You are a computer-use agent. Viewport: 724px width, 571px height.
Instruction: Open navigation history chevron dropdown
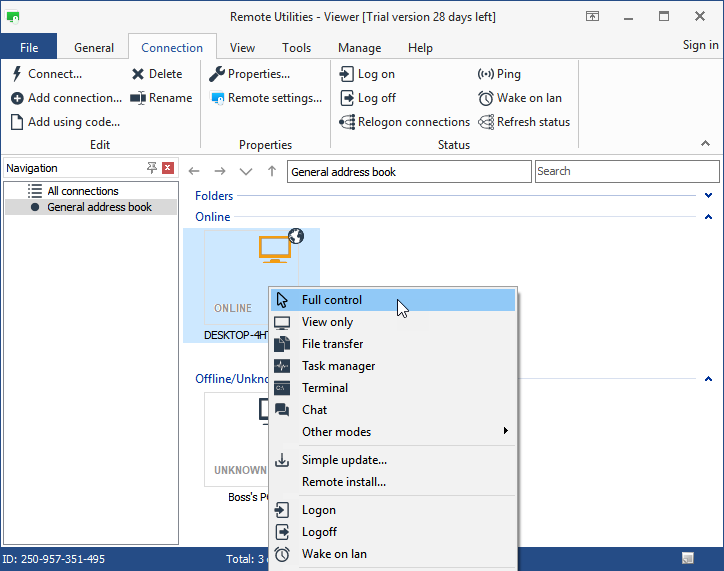point(246,172)
